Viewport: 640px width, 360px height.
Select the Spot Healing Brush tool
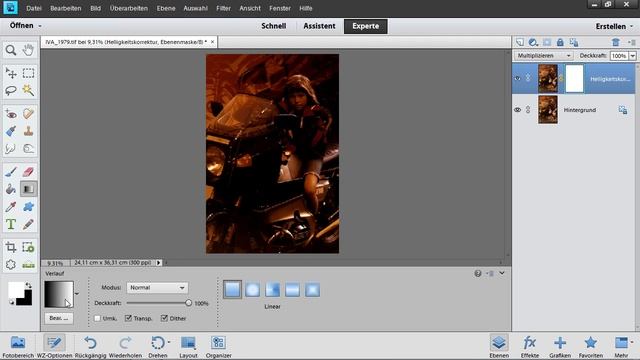tap(28, 114)
